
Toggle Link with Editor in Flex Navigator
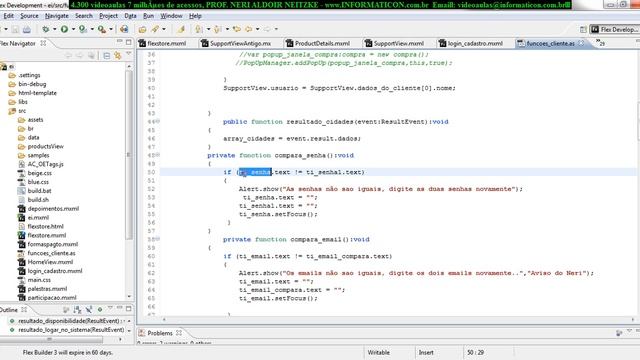[118, 55]
